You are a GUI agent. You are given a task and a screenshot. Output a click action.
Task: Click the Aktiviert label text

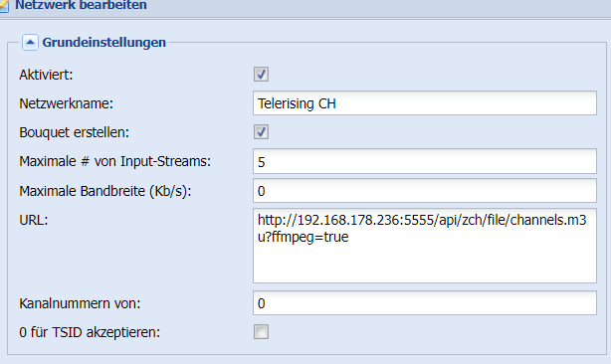46,75
